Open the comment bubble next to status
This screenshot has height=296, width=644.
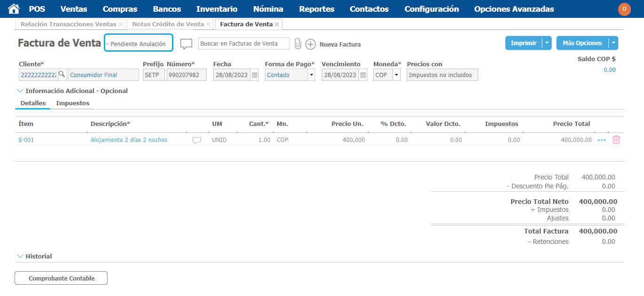[186, 44]
